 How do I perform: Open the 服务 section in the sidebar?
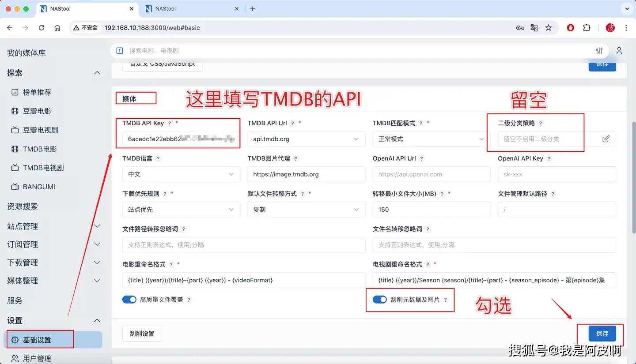(x=15, y=300)
